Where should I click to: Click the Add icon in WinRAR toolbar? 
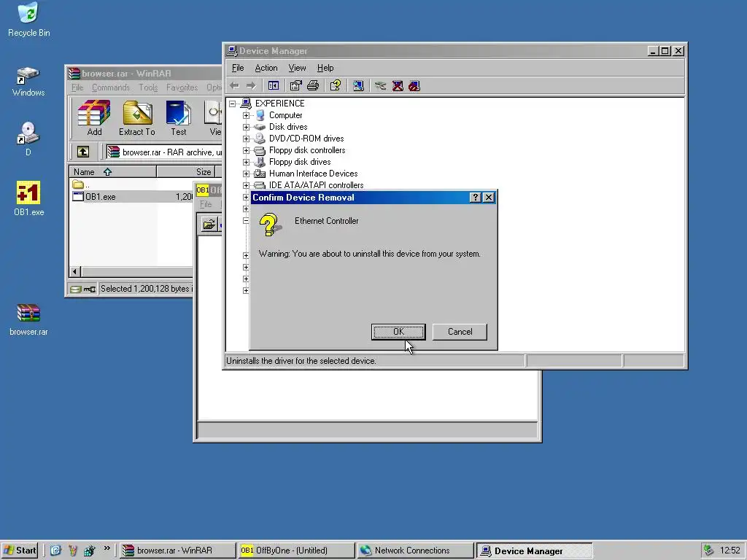[x=94, y=118]
